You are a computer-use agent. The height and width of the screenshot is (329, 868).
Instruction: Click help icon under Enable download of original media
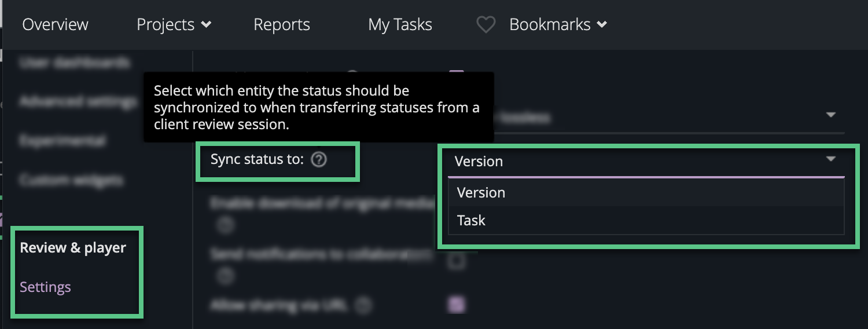[225, 225]
